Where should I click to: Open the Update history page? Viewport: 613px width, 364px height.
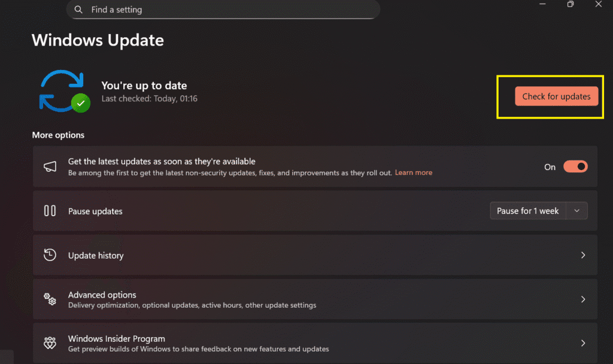pyautogui.click(x=299, y=255)
